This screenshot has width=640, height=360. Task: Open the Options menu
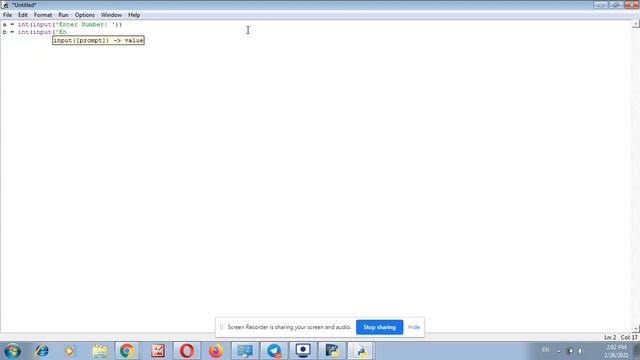pos(84,15)
